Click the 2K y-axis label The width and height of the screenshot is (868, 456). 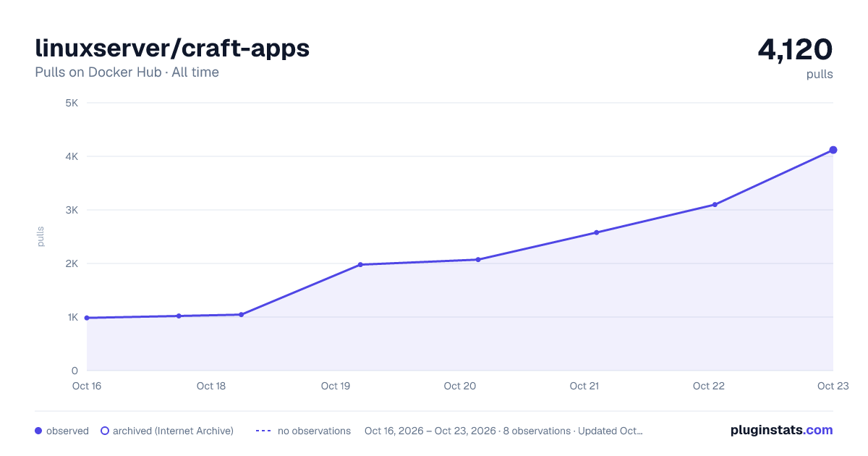(72, 263)
